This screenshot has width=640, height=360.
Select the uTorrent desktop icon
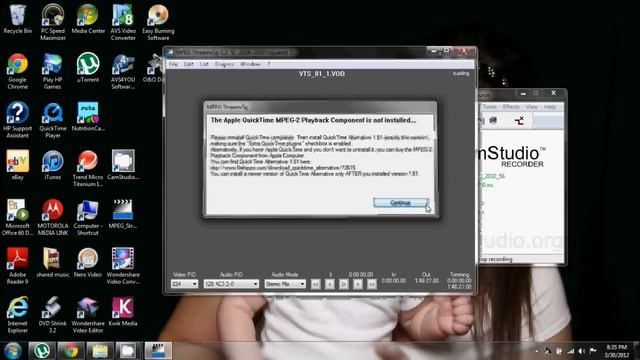(x=88, y=67)
